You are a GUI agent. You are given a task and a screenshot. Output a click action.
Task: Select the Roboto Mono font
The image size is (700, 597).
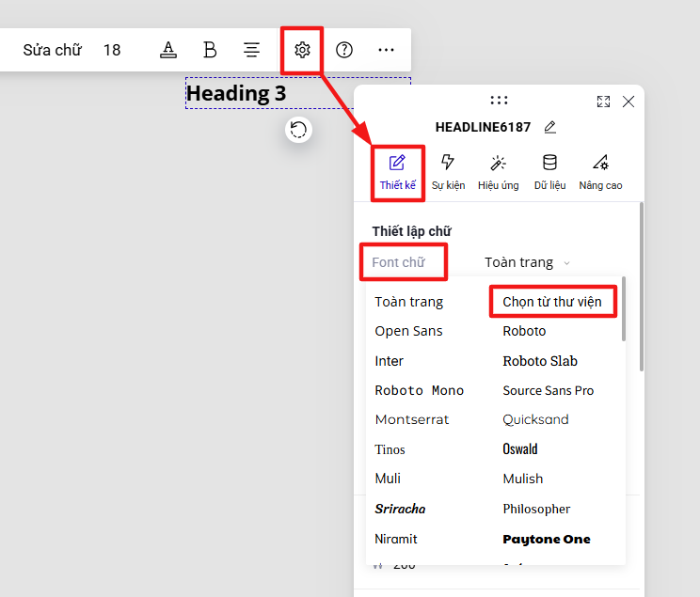point(420,390)
